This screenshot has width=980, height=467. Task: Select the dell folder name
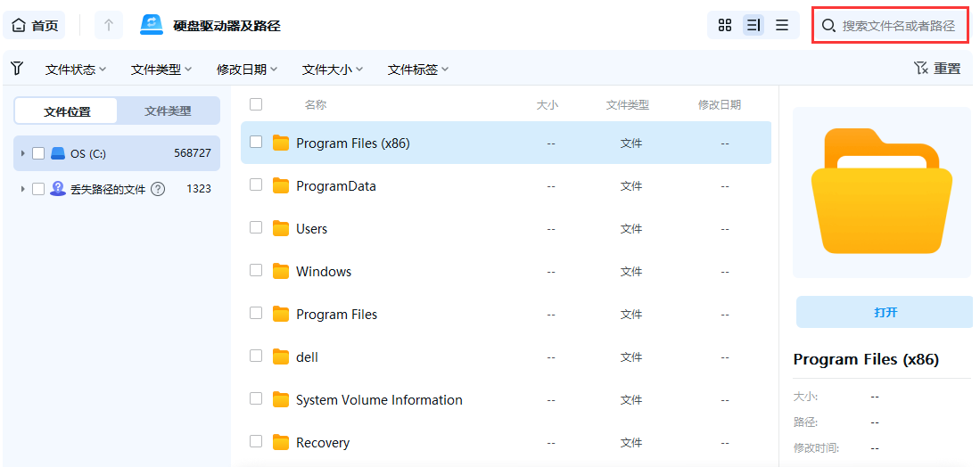click(x=307, y=357)
